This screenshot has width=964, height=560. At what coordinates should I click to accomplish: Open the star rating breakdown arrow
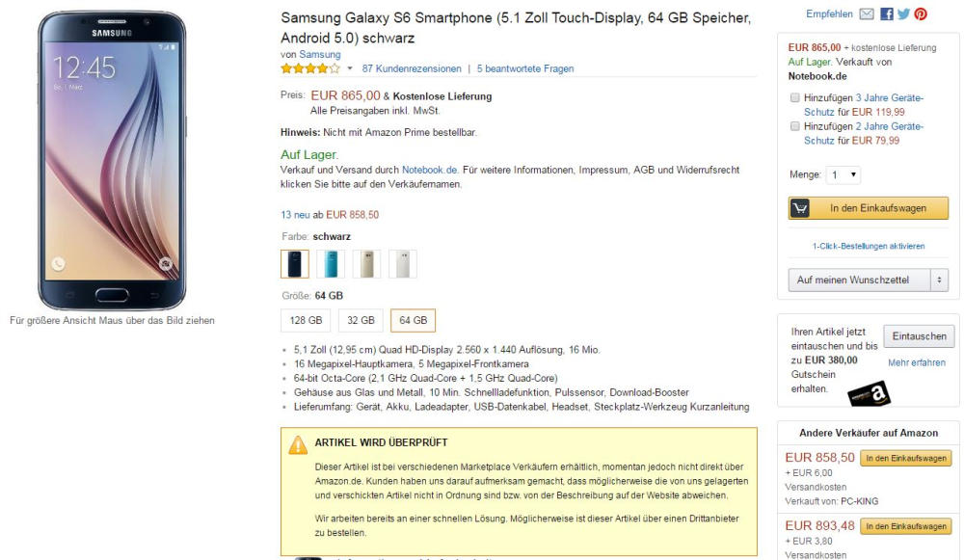click(x=350, y=69)
